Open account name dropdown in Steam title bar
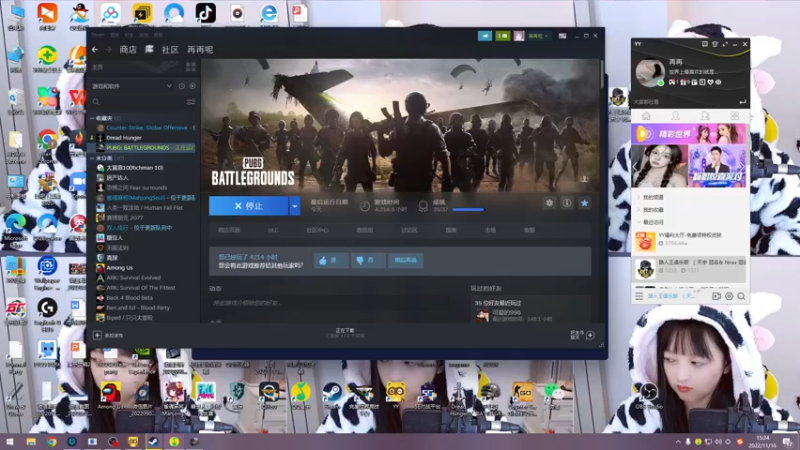This screenshot has width=800, height=450. click(x=538, y=36)
